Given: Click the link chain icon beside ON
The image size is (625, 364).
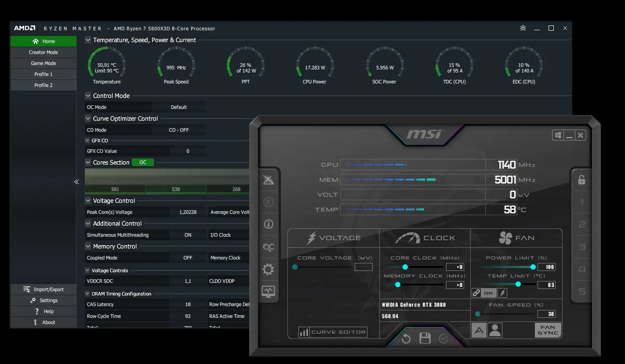Looking at the screenshot, I should pos(476,293).
